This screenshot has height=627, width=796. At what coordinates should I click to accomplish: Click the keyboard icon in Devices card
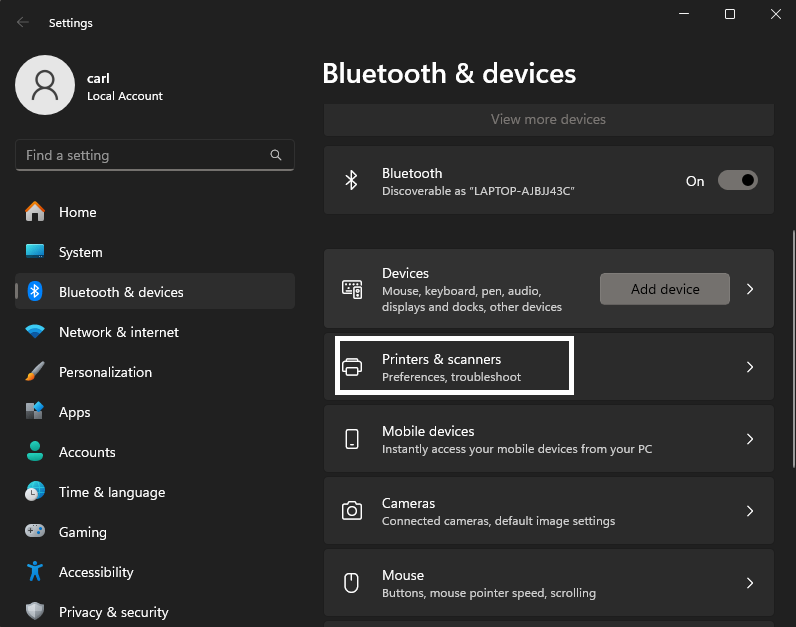pyautogui.click(x=352, y=289)
